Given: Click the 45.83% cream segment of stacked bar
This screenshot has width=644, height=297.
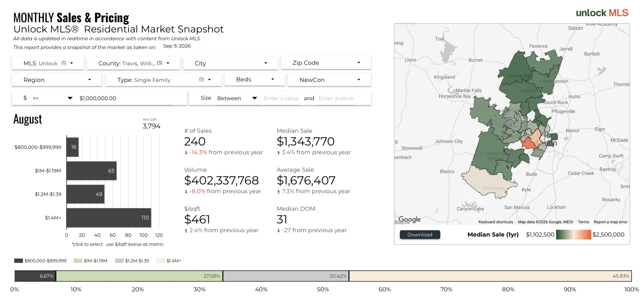Looking at the screenshot, I should point(490,276).
